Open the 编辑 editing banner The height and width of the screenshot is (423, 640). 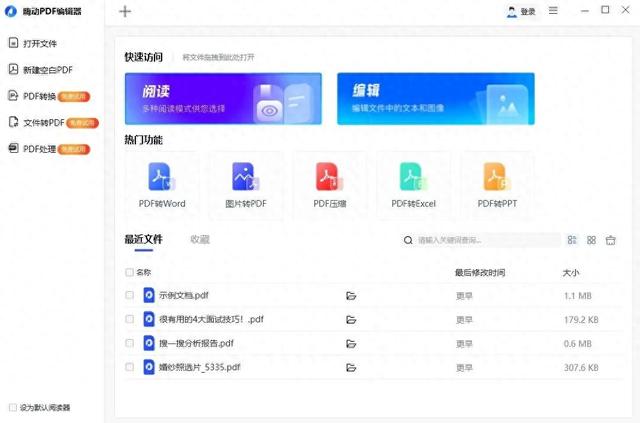click(x=436, y=98)
